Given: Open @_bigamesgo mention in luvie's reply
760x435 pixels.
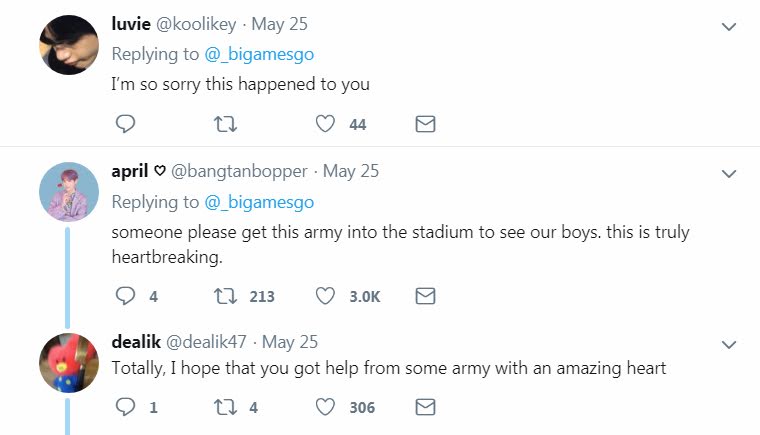Looking at the screenshot, I should 259,53.
